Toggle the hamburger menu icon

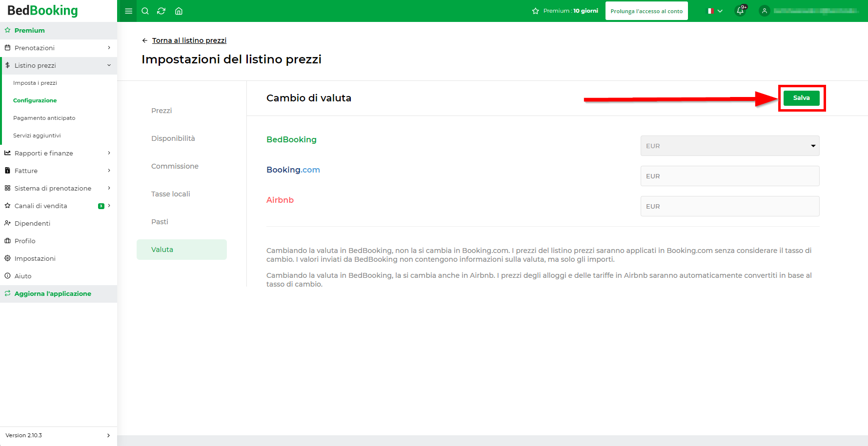pyautogui.click(x=129, y=11)
